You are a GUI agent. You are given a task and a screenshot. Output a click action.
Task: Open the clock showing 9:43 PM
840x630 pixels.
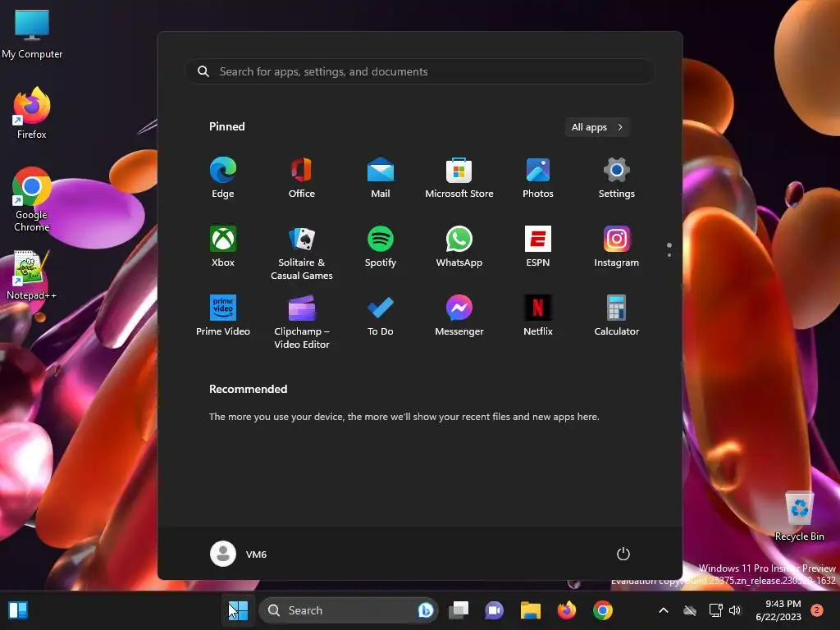click(778, 610)
